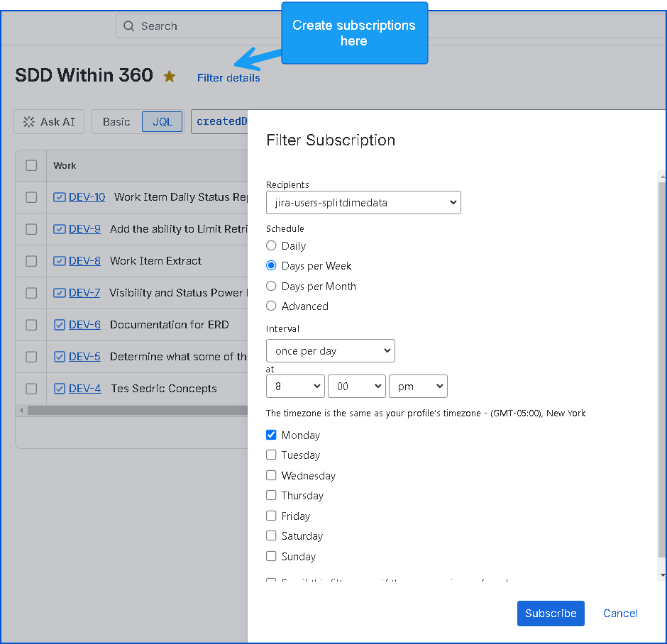667x644 pixels.
Task: Click the Subscribe button
Action: click(551, 614)
